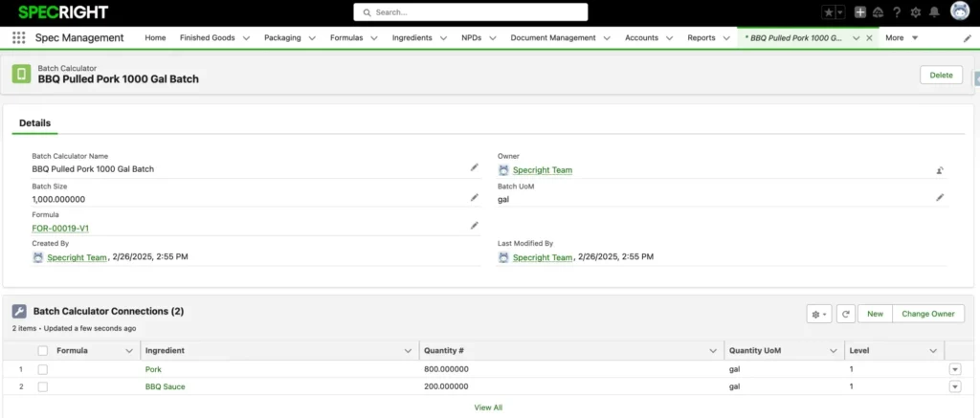This screenshot has height=418, width=980.
Task: Go to the Home tab
Action: click(x=155, y=38)
